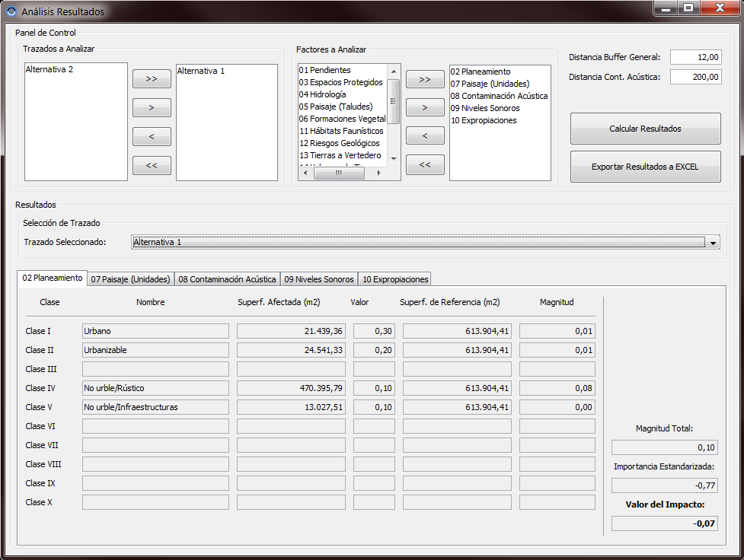Open the 10 Expropiaciones tab
The height and width of the screenshot is (560, 744).
tap(395, 279)
